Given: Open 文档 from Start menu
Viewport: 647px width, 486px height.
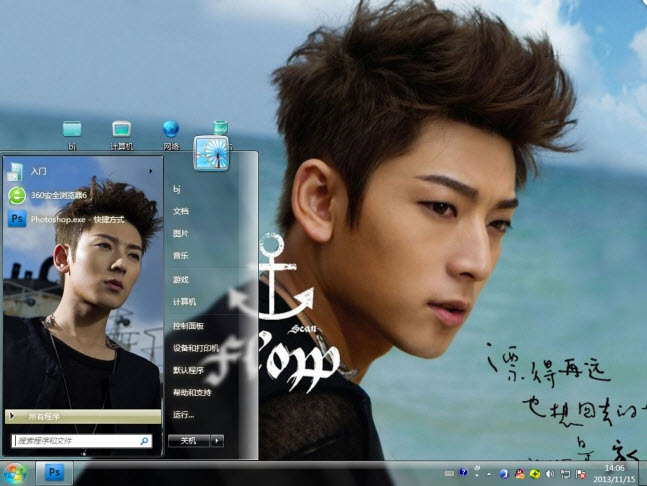Looking at the screenshot, I should click(181, 211).
